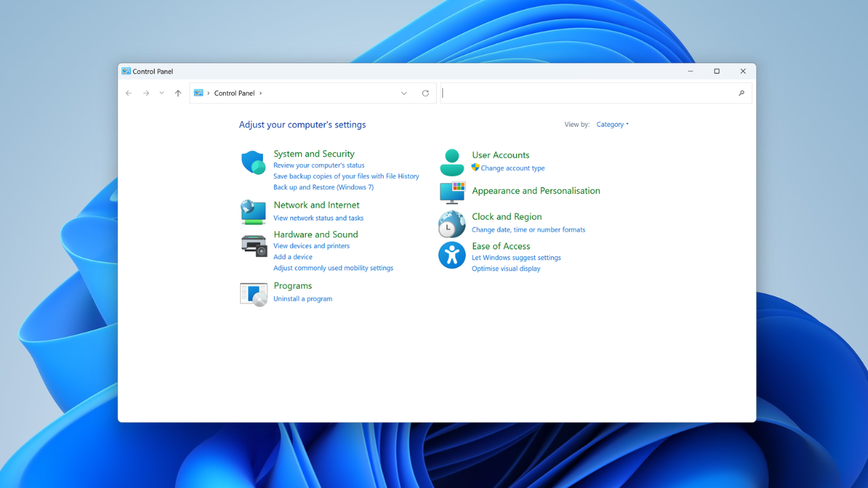Open View network status and tasks
Viewport: 868px width, 488px height.
pos(318,218)
